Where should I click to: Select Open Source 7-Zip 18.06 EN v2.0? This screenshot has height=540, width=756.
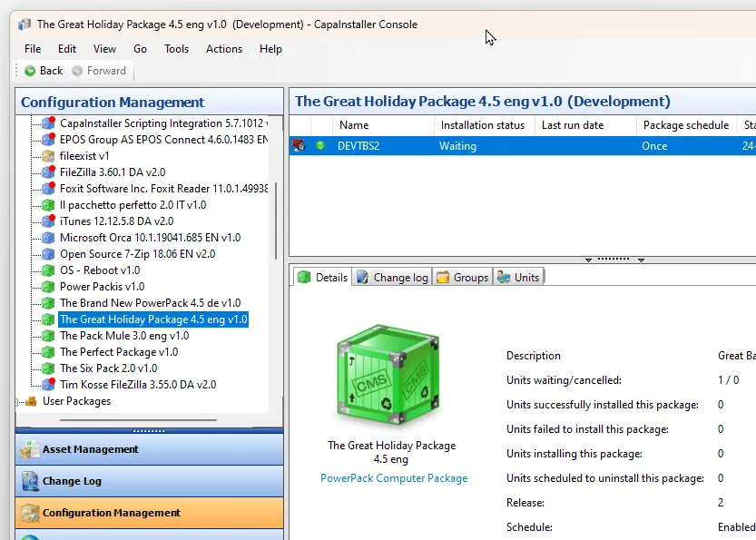pos(137,254)
